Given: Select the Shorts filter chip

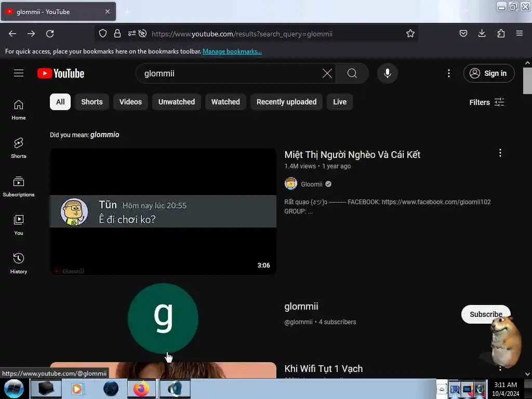Looking at the screenshot, I should pos(92,102).
